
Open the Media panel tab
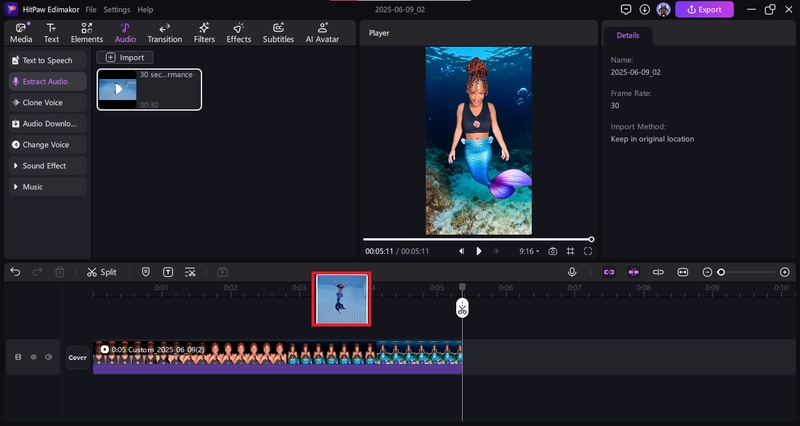click(x=21, y=33)
